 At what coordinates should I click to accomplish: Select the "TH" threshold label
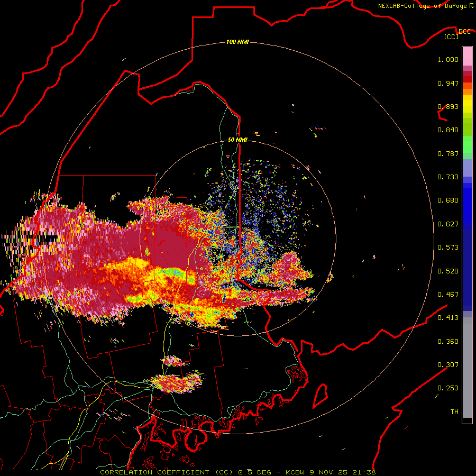(x=454, y=412)
